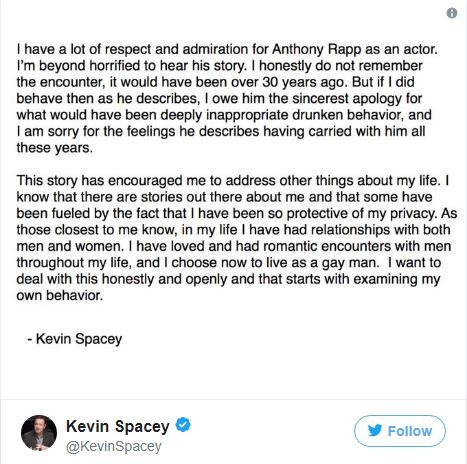
Task: Click the Twitter bird icon
Action: (x=375, y=431)
